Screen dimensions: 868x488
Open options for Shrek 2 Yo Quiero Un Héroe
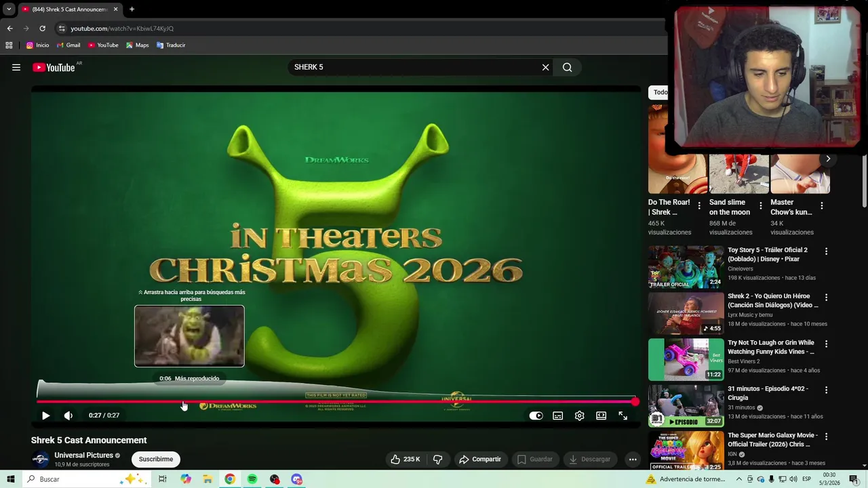(x=826, y=298)
